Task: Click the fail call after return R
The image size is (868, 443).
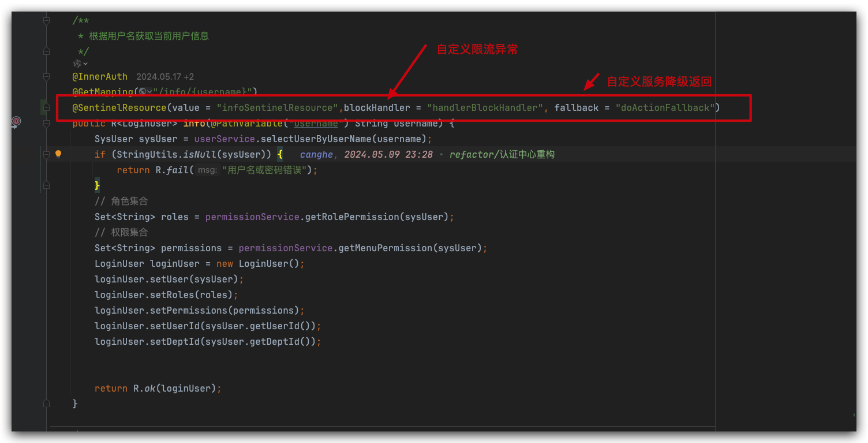Action: point(178,170)
